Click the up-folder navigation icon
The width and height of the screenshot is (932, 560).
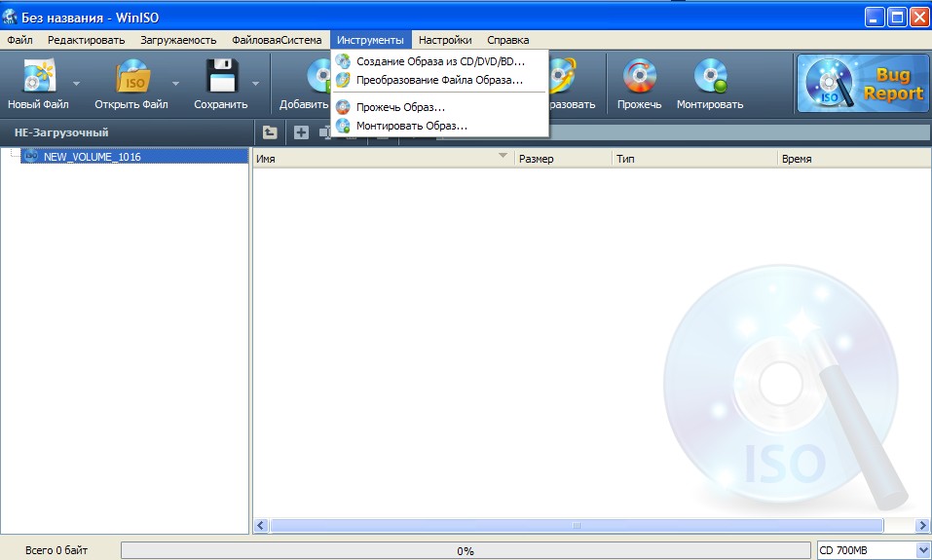pyautogui.click(x=270, y=132)
